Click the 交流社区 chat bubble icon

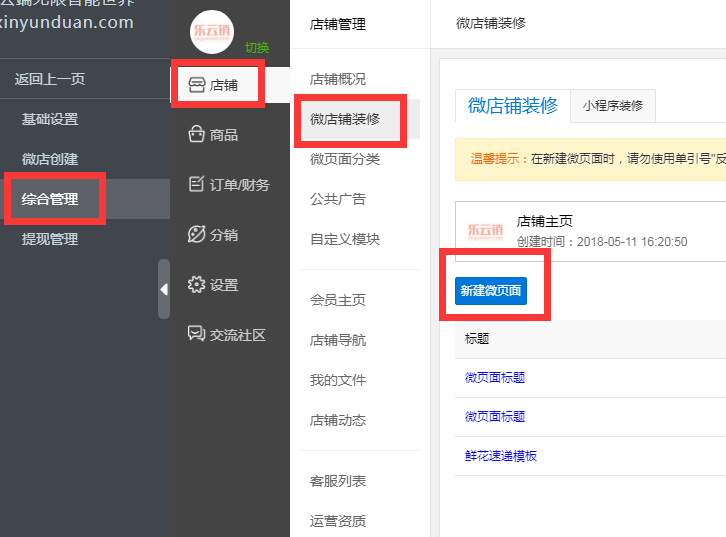point(196,334)
